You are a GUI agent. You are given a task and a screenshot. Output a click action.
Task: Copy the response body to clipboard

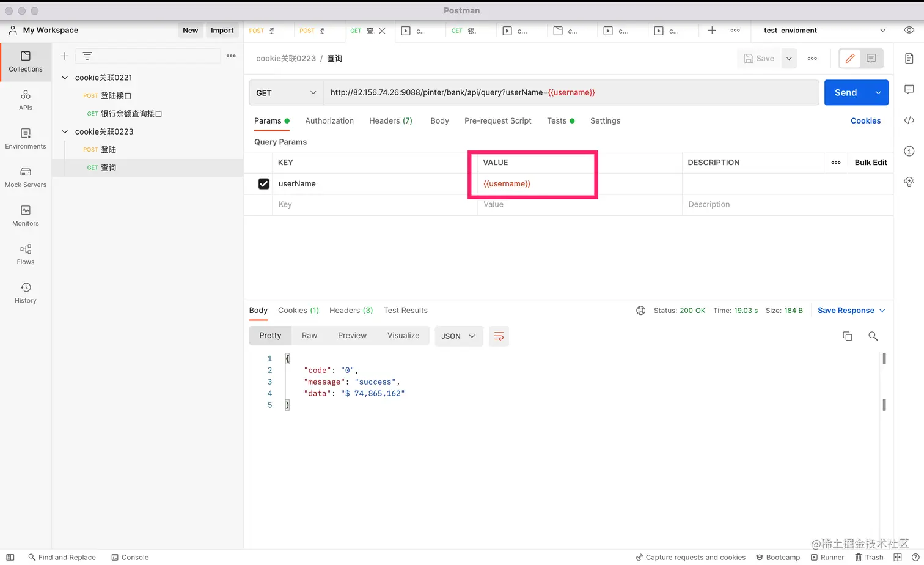[x=848, y=336]
